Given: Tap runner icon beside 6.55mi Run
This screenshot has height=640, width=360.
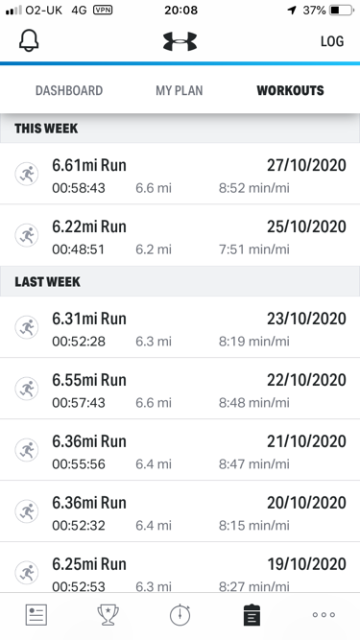Looking at the screenshot, I should (27, 389).
